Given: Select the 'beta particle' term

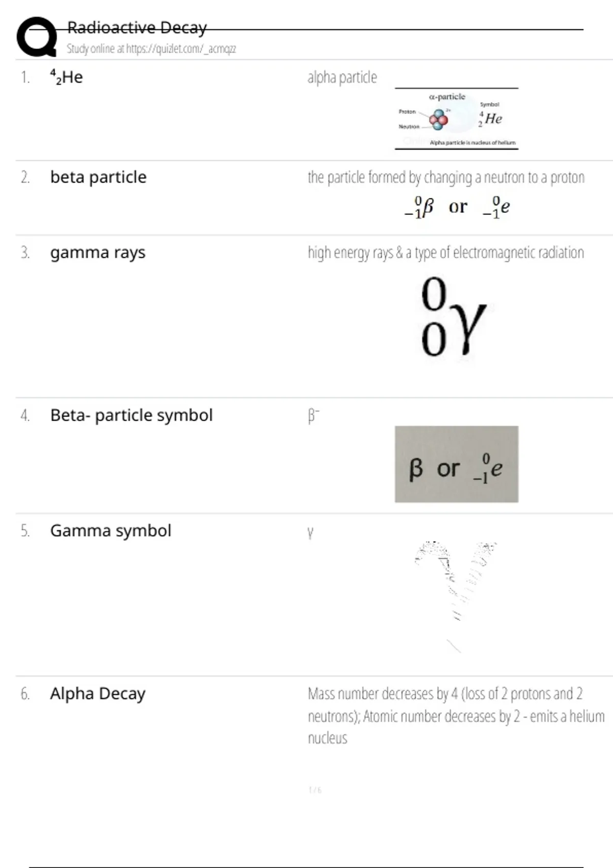Looking at the screenshot, I should coord(98,177).
